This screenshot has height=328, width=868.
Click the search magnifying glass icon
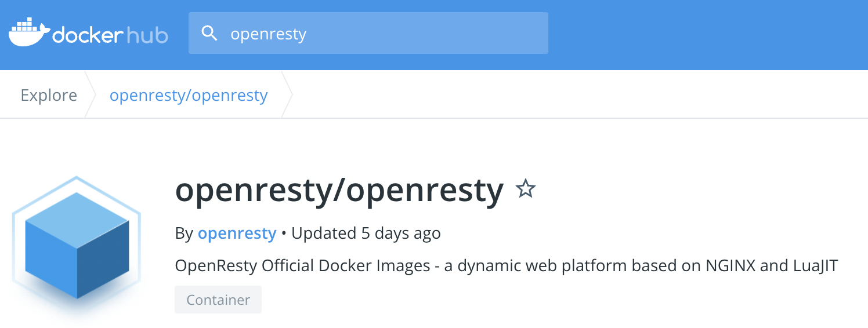209,34
